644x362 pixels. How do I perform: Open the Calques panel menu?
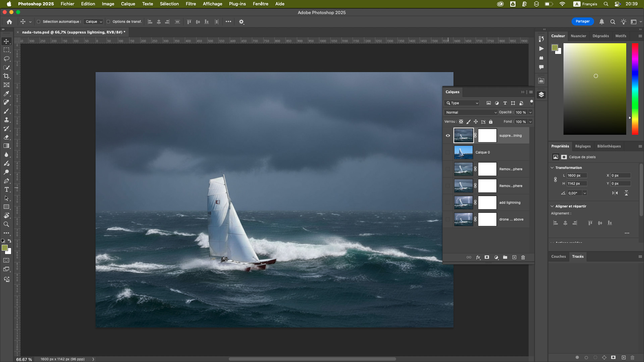click(531, 92)
